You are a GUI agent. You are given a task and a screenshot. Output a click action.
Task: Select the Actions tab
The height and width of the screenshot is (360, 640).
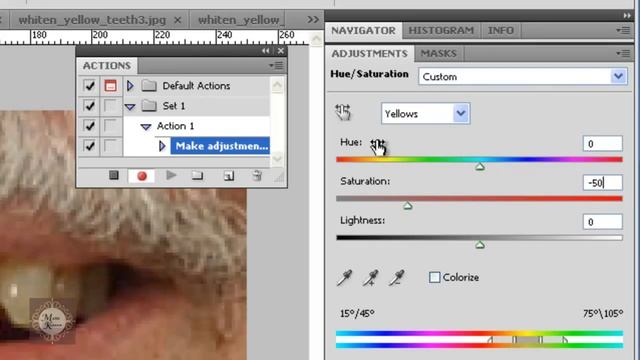pos(107,66)
